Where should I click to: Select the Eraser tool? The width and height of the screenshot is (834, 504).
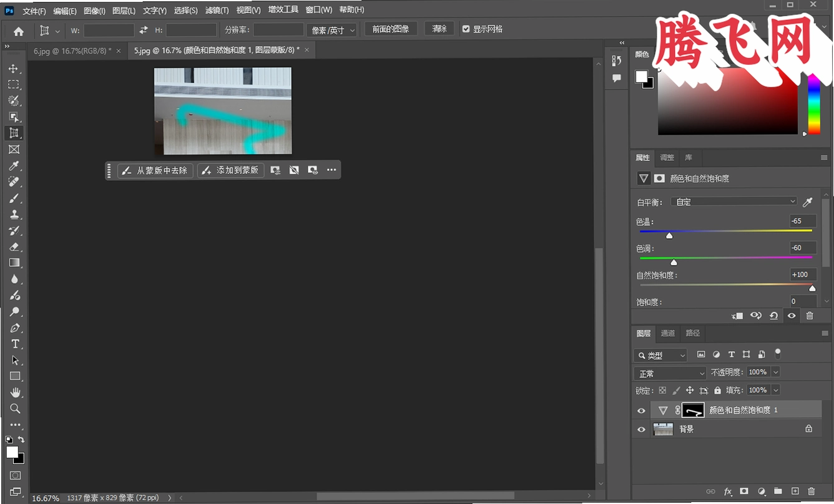pos(14,247)
